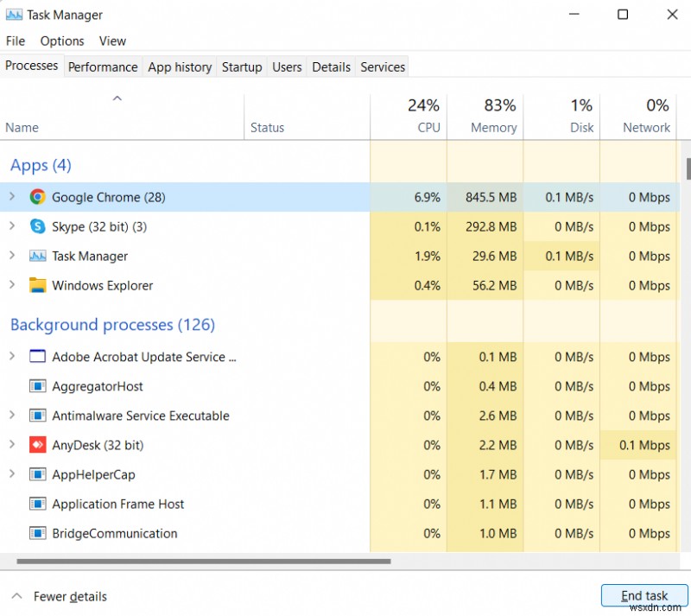This screenshot has height=616, width=691.
Task: Select the Task Manager icon in the list
Action: click(37, 256)
